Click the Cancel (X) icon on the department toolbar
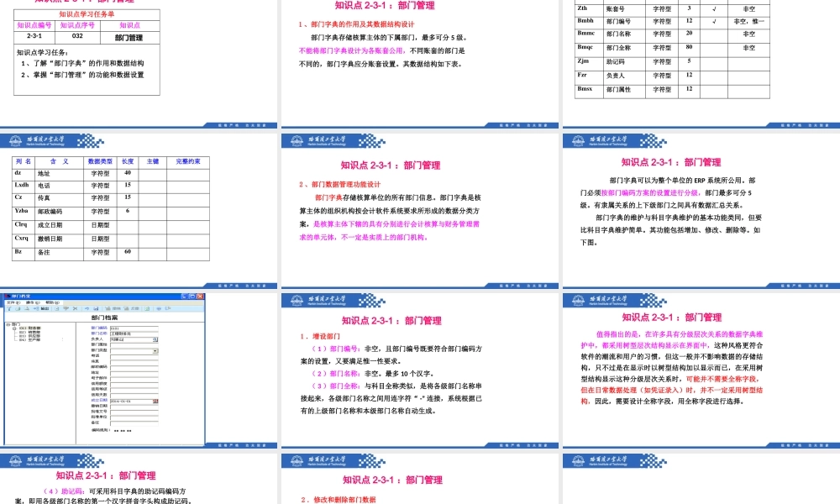This screenshot has width=840, height=504. click(75, 308)
